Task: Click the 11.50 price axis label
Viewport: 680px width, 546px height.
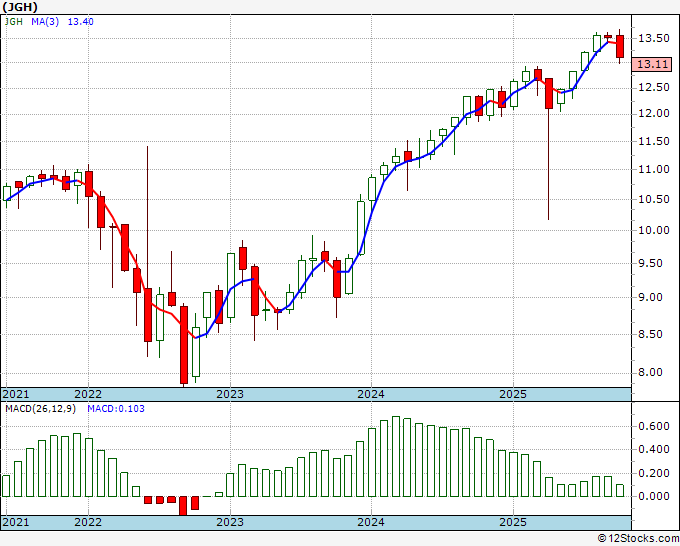Action: 654,141
